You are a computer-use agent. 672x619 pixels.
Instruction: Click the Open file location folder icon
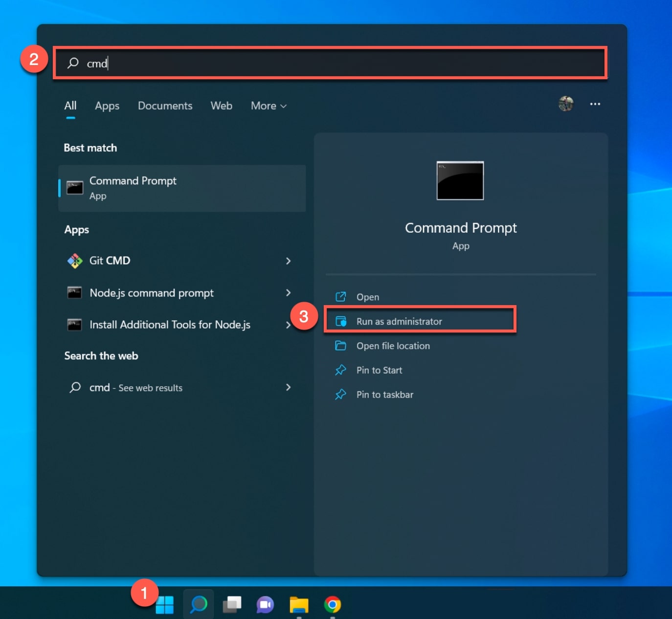click(341, 346)
